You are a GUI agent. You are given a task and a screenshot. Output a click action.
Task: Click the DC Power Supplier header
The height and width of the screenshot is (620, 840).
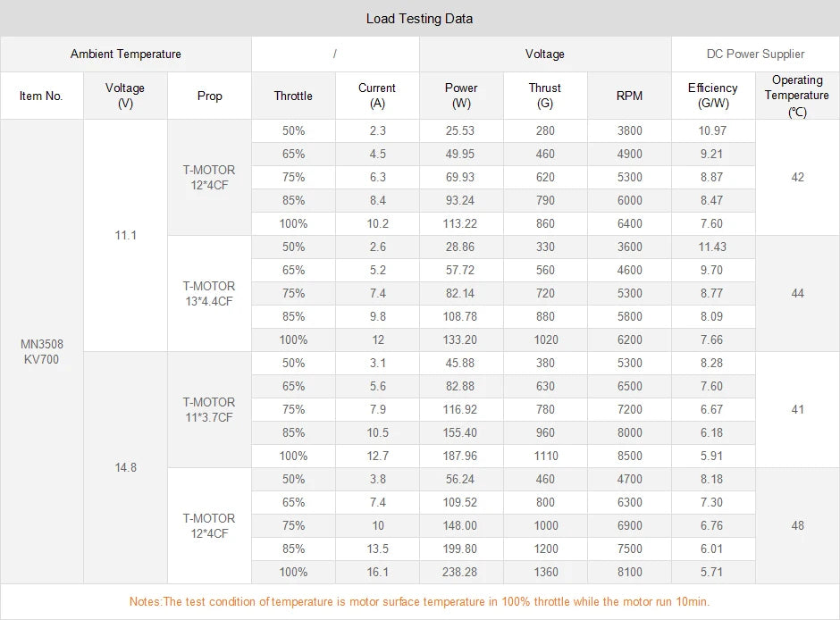(x=755, y=54)
